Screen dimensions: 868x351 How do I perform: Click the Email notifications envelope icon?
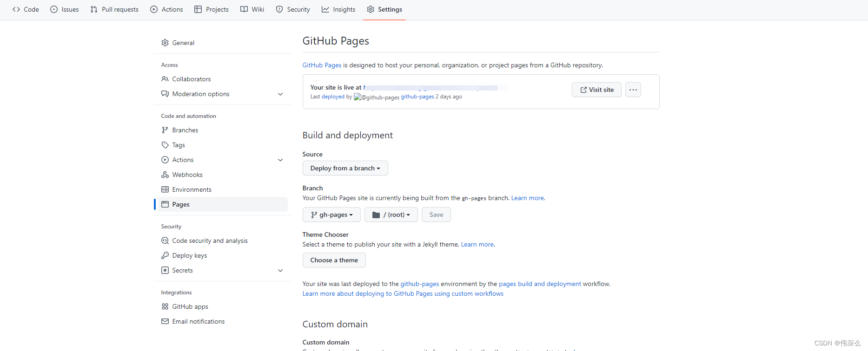coord(165,321)
